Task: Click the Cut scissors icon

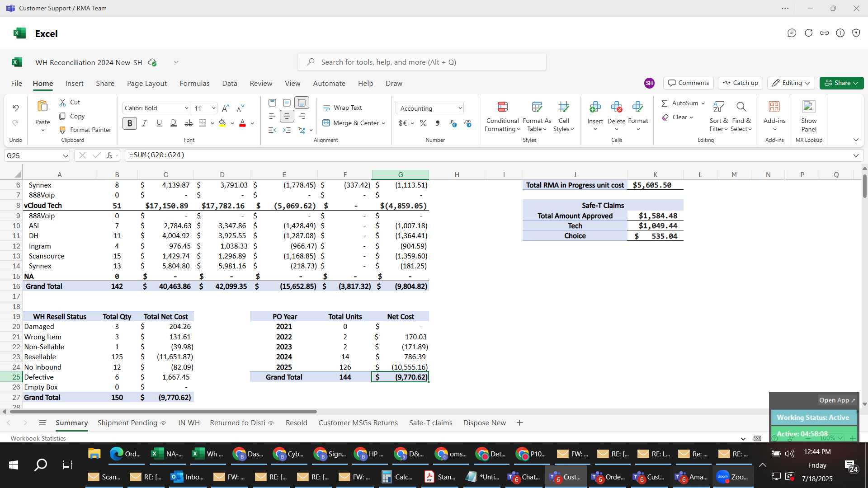Action: coord(62,103)
